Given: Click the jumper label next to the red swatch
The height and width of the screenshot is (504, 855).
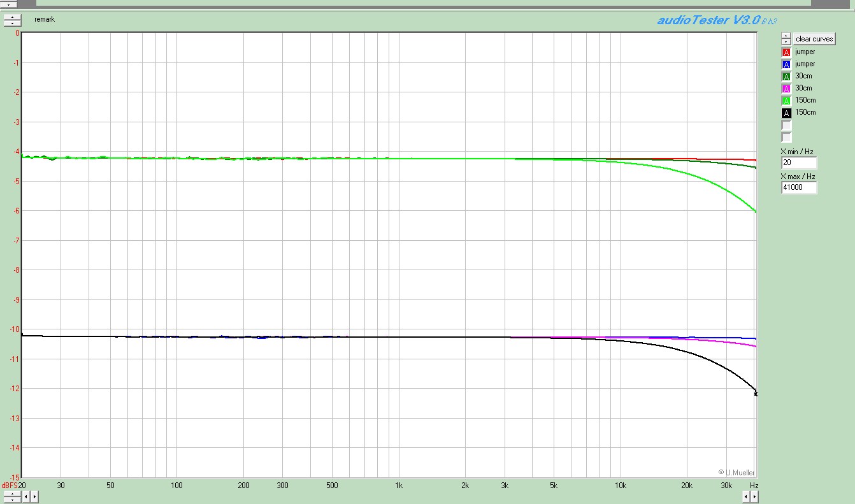Looking at the screenshot, I should coord(805,52).
